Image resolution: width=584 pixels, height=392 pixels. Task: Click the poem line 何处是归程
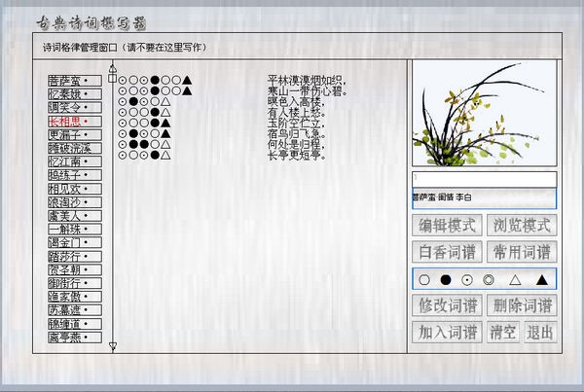tap(296, 144)
